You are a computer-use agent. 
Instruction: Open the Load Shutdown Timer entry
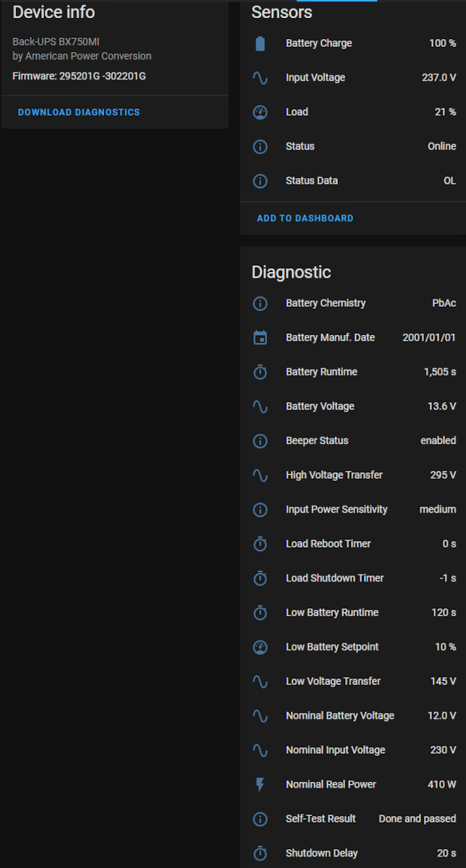click(x=355, y=578)
